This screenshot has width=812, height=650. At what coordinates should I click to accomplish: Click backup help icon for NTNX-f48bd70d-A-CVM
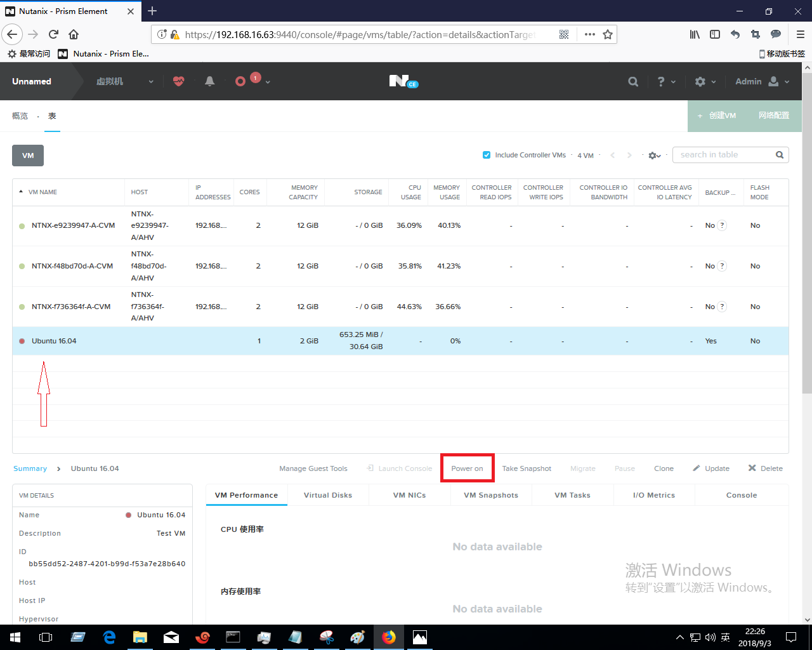(x=722, y=266)
